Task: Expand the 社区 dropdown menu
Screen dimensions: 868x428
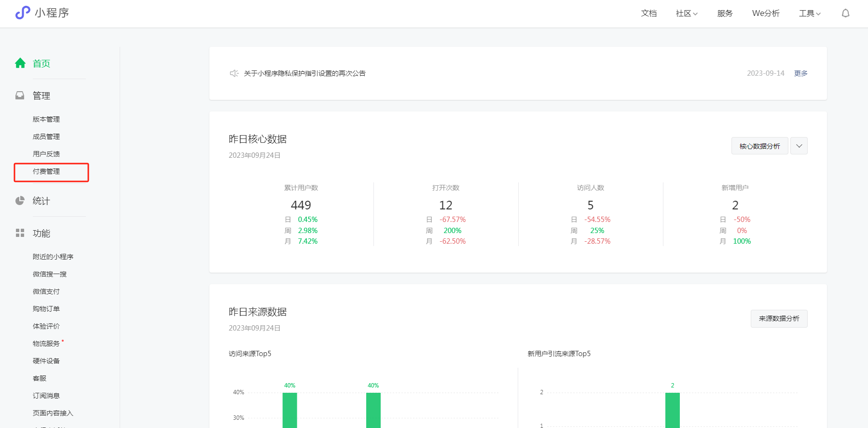Action: [687, 14]
